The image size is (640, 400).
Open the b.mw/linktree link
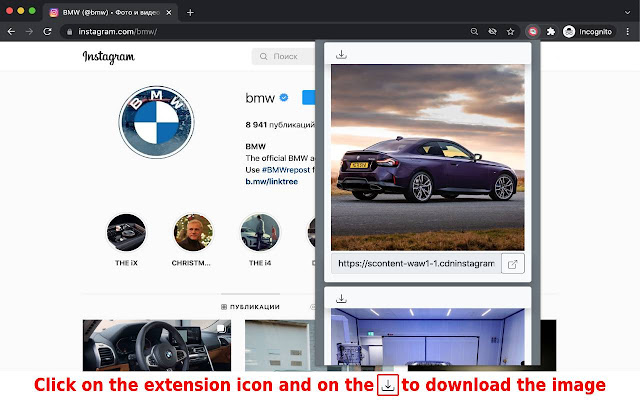click(271, 181)
